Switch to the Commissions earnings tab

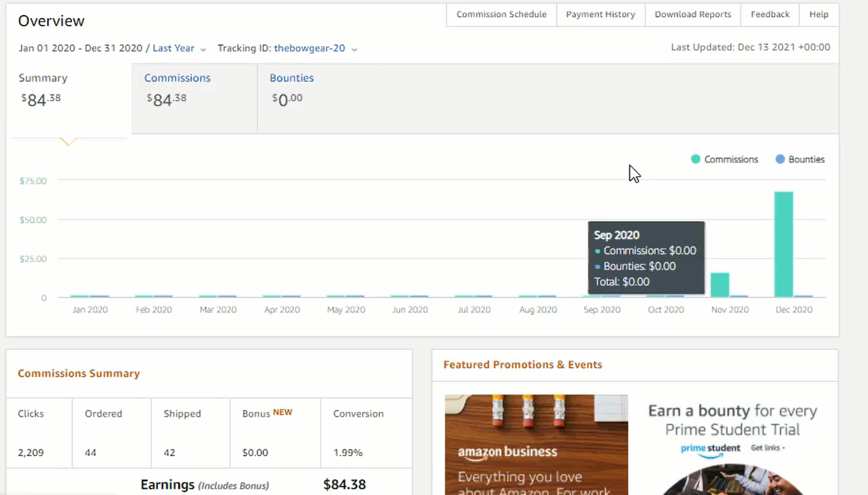[x=194, y=98]
